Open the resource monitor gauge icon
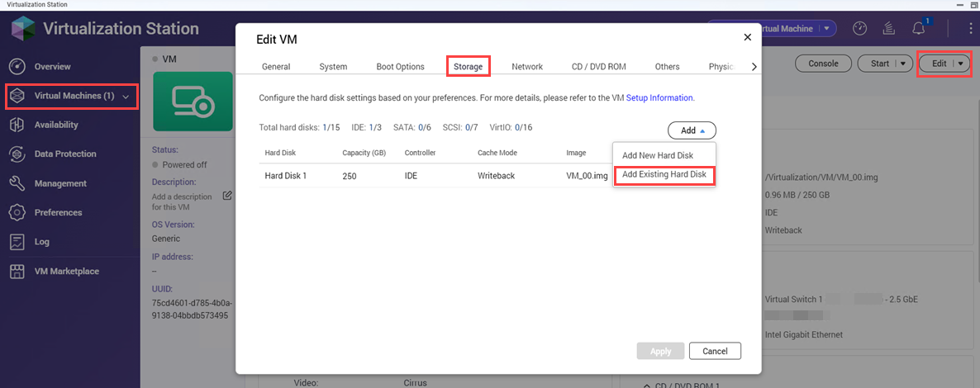Image resolution: width=980 pixels, height=388 pixels. 861,29
